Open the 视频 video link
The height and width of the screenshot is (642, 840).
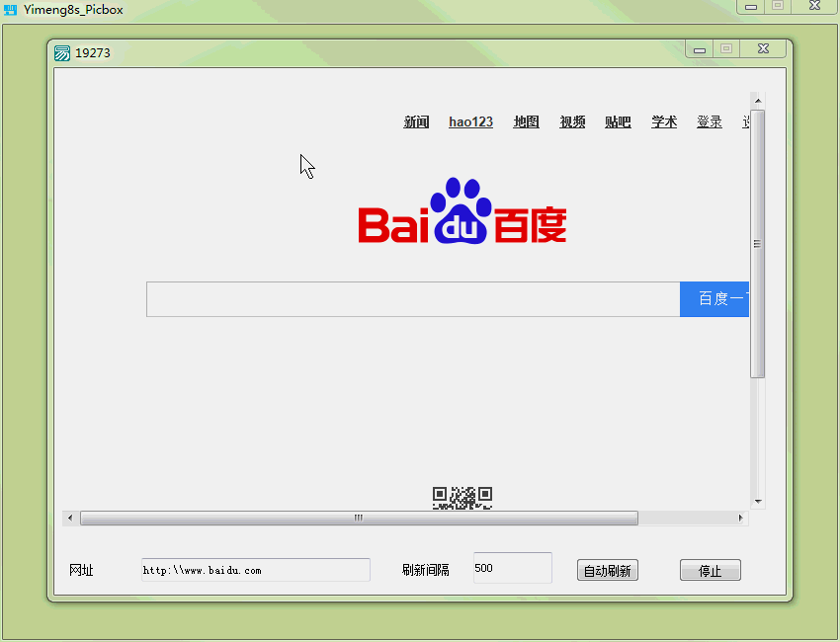pyautogui.click(x=571, y=121)
